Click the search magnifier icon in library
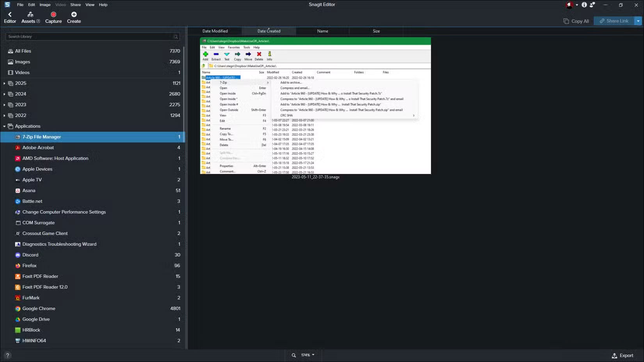This screenshot has width=644, height=362. coord(176,37)
